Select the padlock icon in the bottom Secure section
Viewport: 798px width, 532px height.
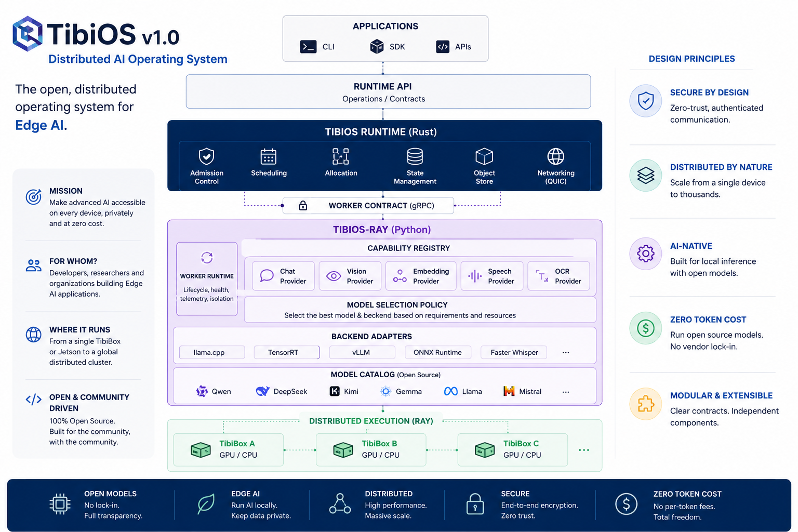tap(475, 504)
